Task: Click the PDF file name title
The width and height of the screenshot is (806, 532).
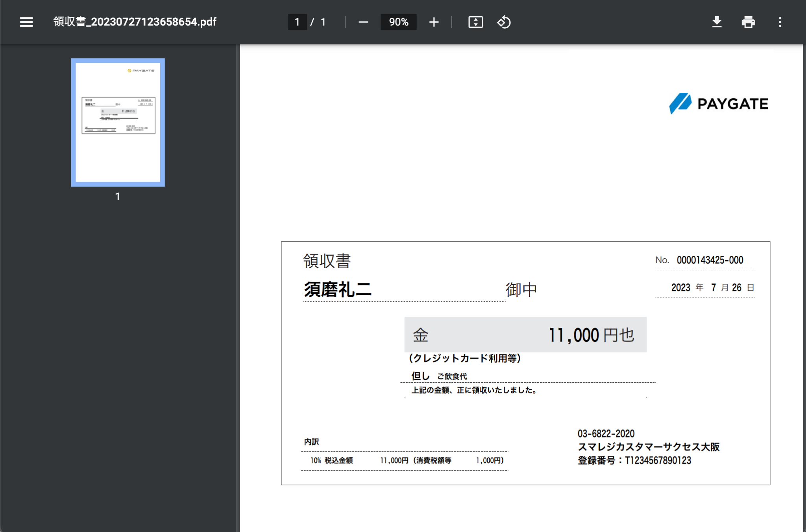Action: pyautogui.click(x=135, y=22)
